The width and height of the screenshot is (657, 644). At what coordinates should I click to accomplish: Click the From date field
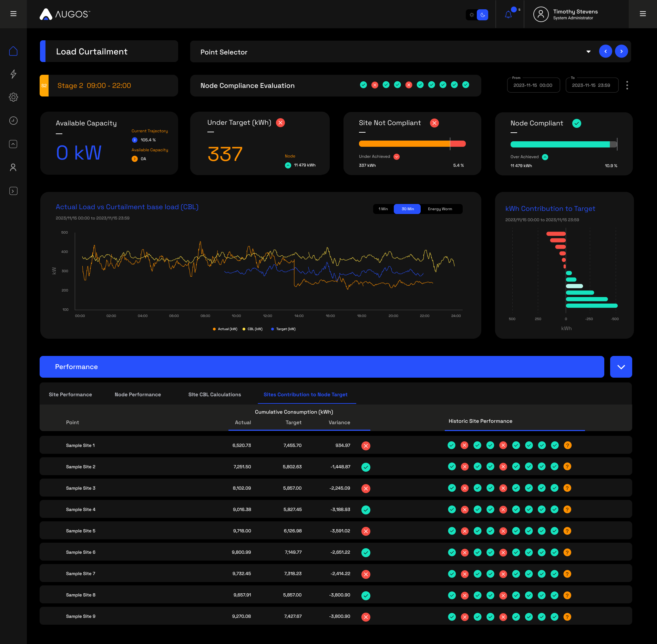point(533,85)
